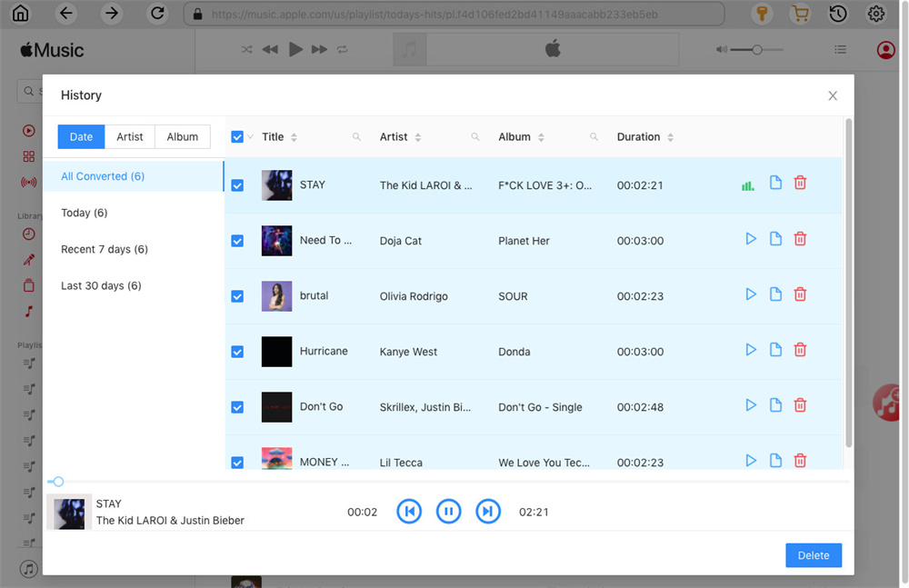The height and width of the screenshot is (588, 909).
Task: Navigate back with the back arrow
Action: click(66, 14)
